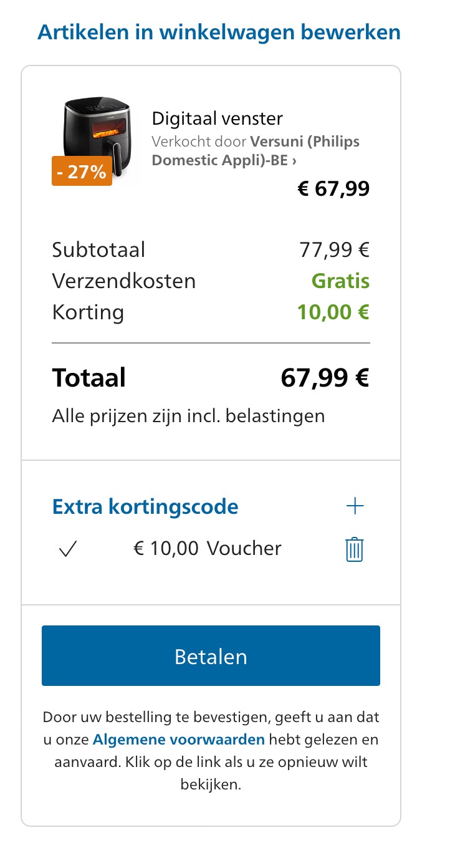Click the Korting value 10,00 €

333,312
